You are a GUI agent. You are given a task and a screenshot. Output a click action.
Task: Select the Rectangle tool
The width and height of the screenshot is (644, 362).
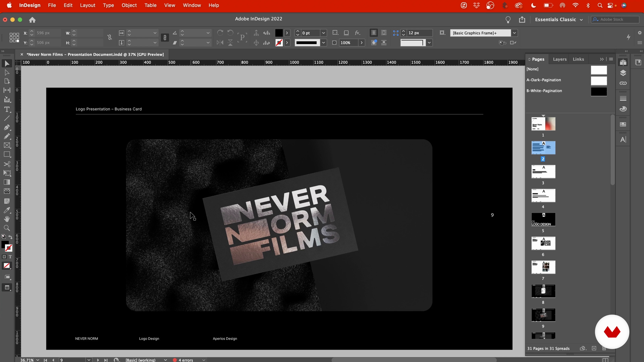[x=7, y=154]
